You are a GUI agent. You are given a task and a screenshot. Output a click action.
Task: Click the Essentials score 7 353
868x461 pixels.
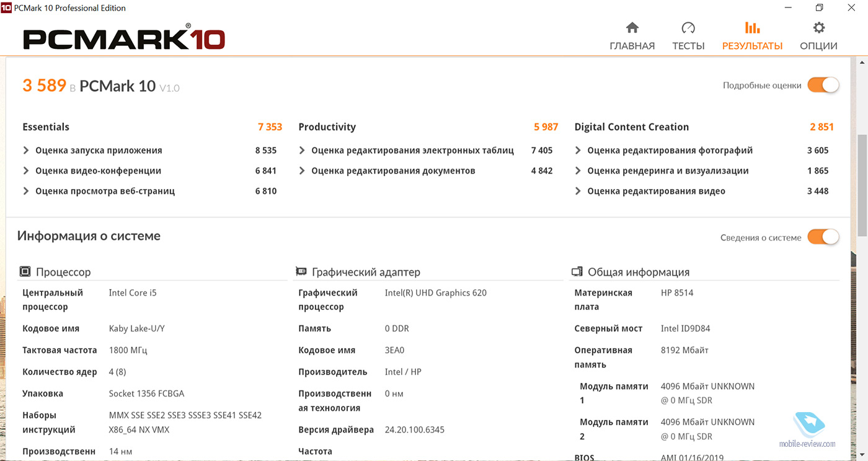pos(270,127)
